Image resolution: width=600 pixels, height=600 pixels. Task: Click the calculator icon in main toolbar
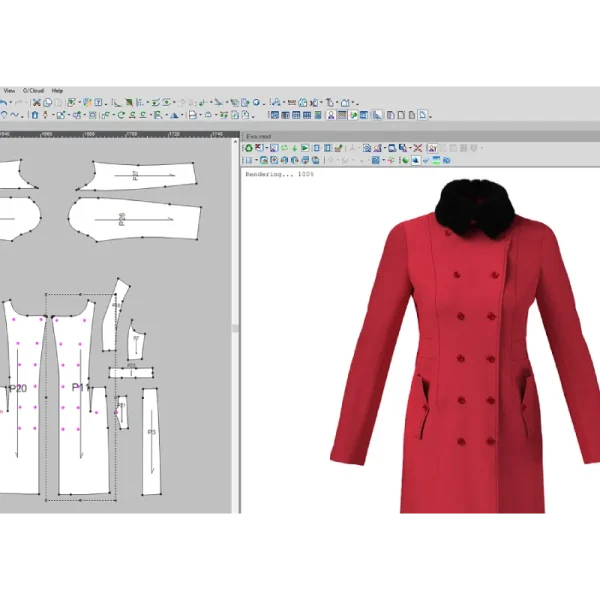[x=318, y=115]
